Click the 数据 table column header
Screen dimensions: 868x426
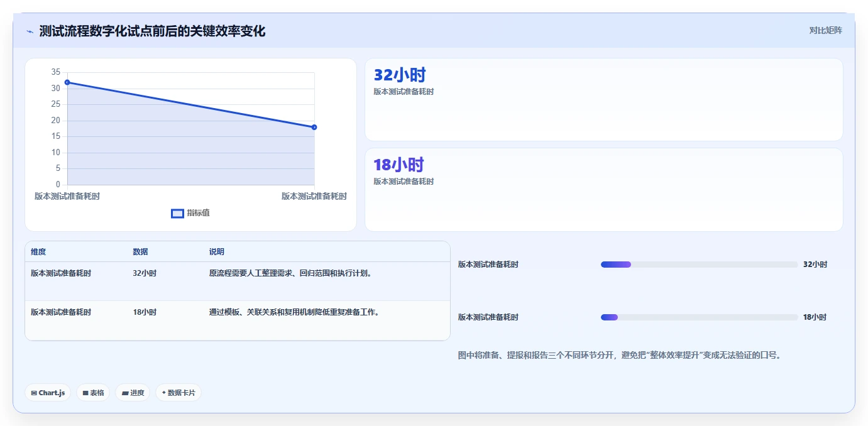tap(140, 252)
